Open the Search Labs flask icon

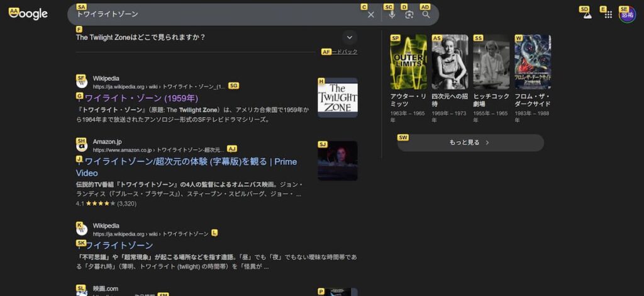[587, 14]
